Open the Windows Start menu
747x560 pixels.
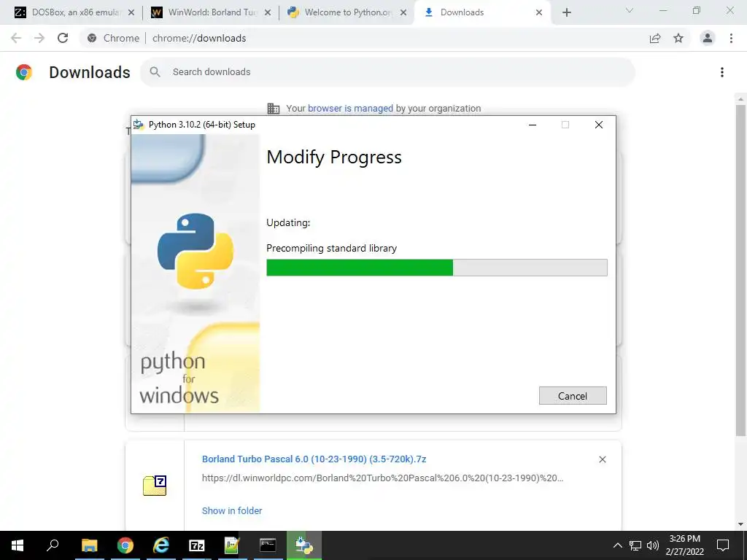click(x=18, y=545)
